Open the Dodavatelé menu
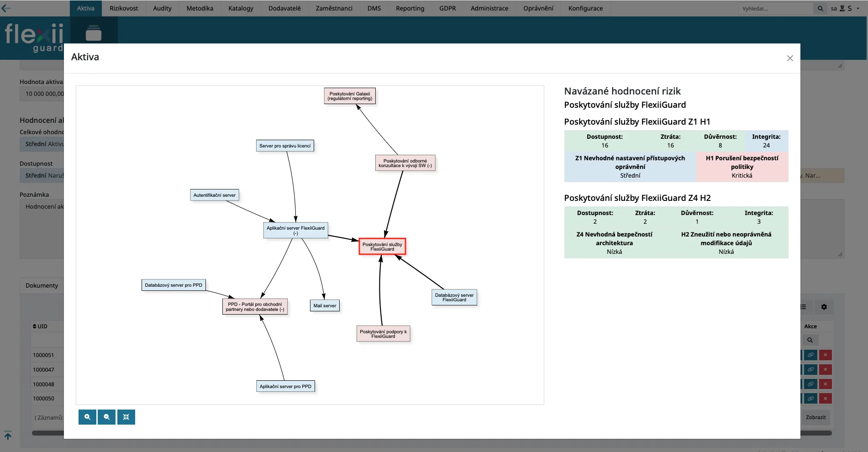Screen dimensions: 868x452 click(x=284, y=8)
